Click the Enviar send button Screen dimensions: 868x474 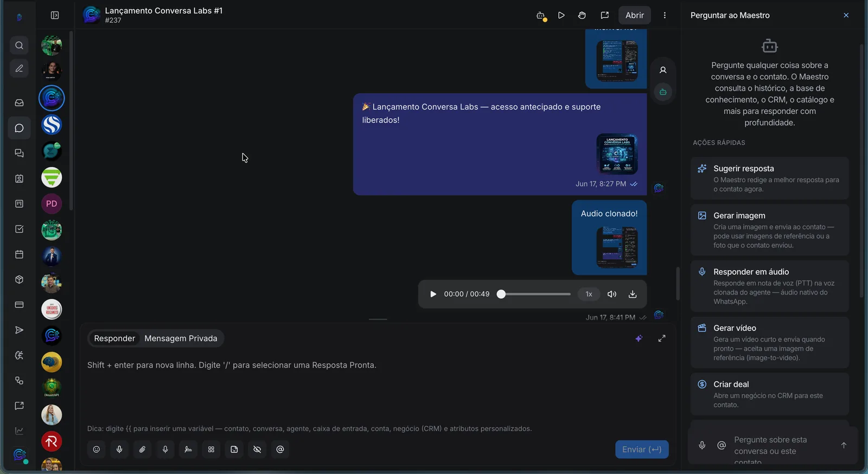pyautogui.click(x=642, y=450)
